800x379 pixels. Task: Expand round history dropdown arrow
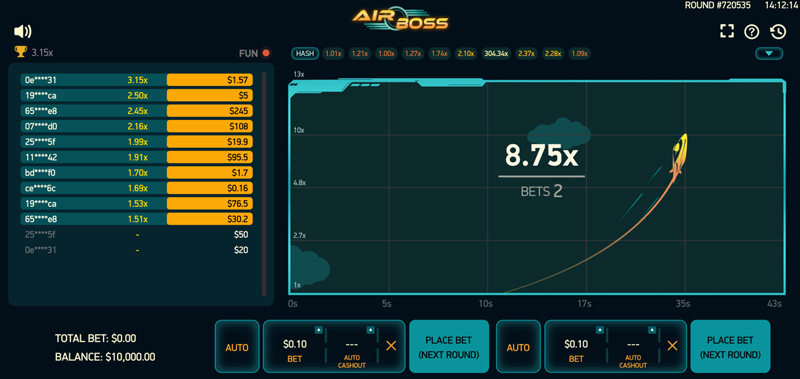[x=769, y=53]
